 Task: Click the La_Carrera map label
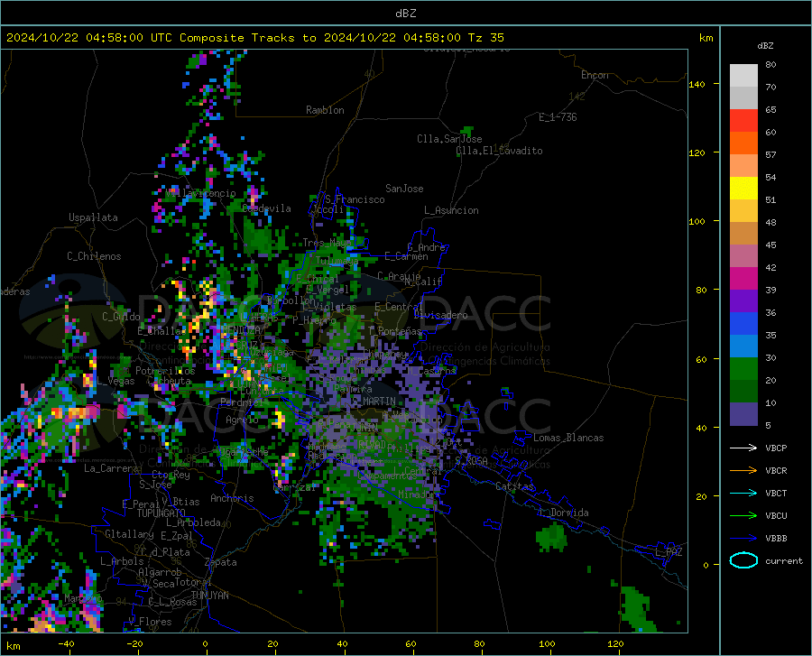111,468
